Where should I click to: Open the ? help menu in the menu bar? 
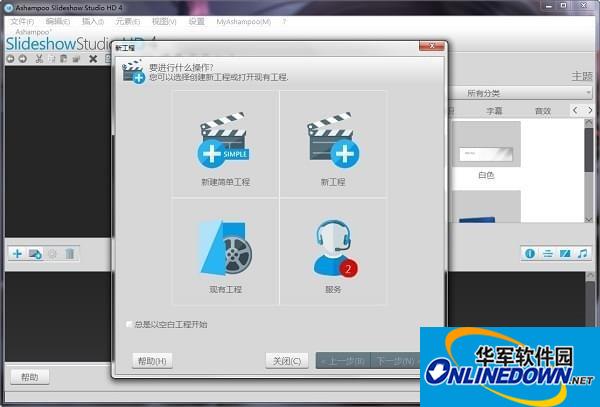click(284, 22)
